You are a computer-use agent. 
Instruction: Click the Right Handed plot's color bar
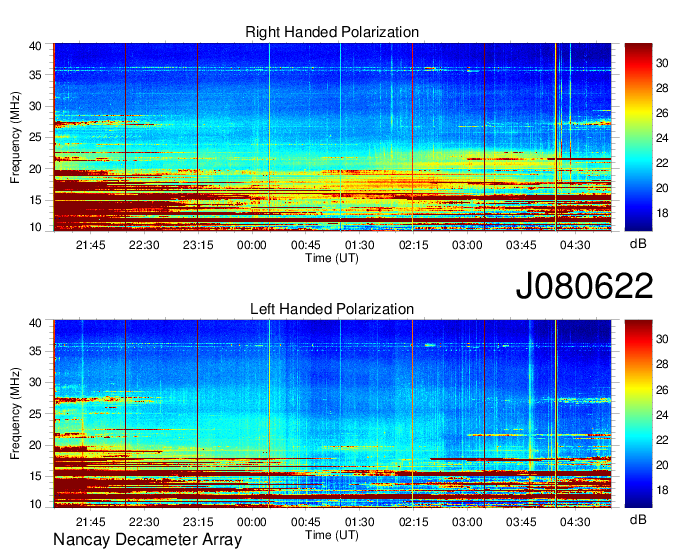click(638, 137)
